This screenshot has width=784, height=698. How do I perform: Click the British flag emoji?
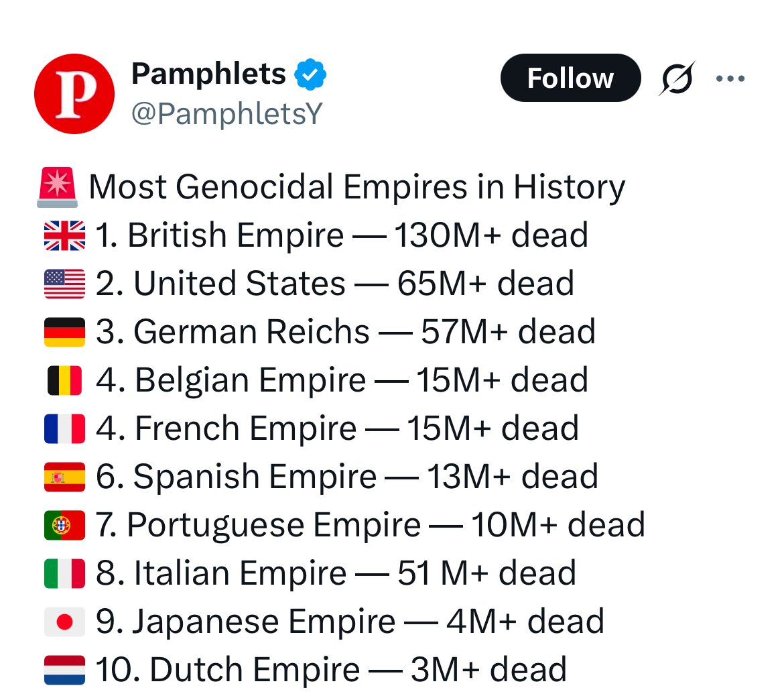click(x=64, y=235)
